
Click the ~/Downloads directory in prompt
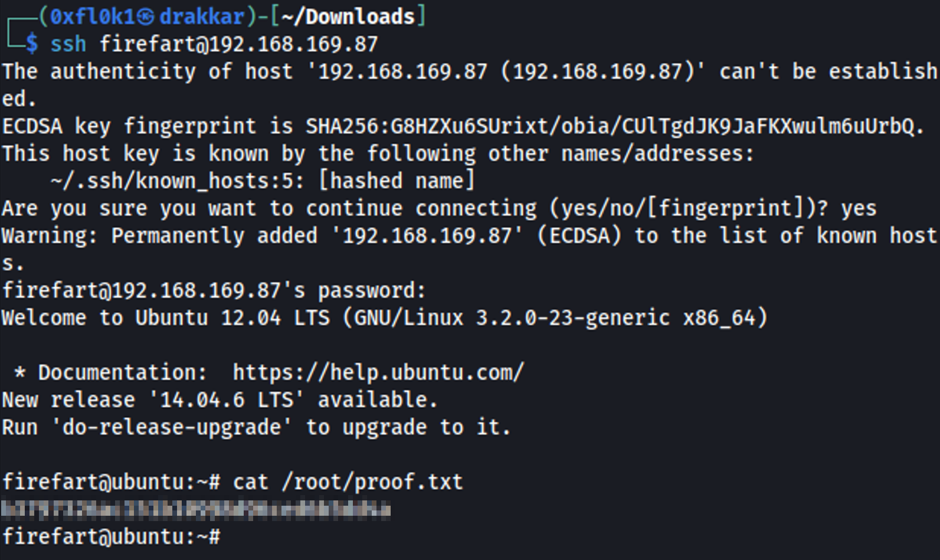[348, 17]
